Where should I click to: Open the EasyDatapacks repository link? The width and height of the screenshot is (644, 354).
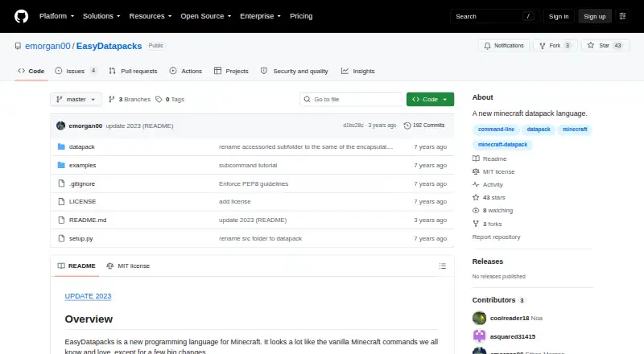coord(109,46)
